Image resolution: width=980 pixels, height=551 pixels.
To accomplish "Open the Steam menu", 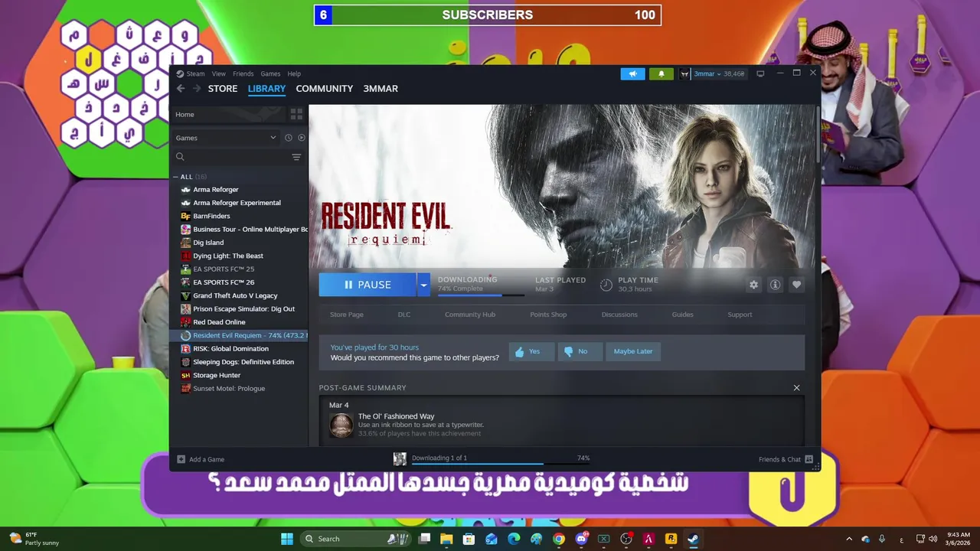I will pyautogui.click(x=195, y=74).
